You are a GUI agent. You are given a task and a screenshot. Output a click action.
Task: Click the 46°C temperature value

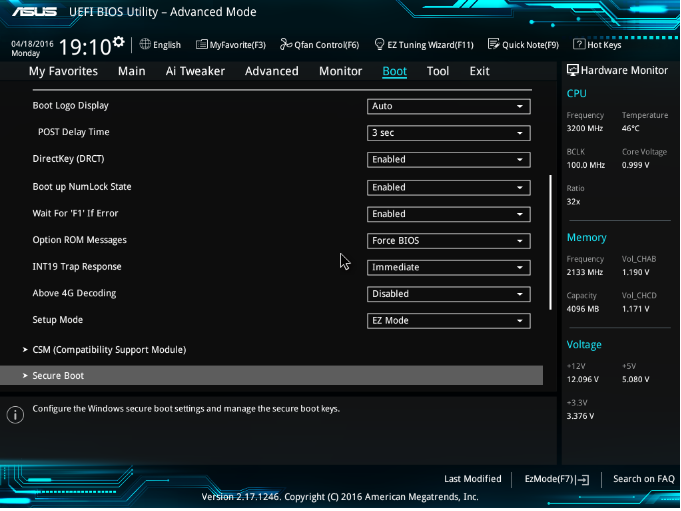(x=630, y=129)
